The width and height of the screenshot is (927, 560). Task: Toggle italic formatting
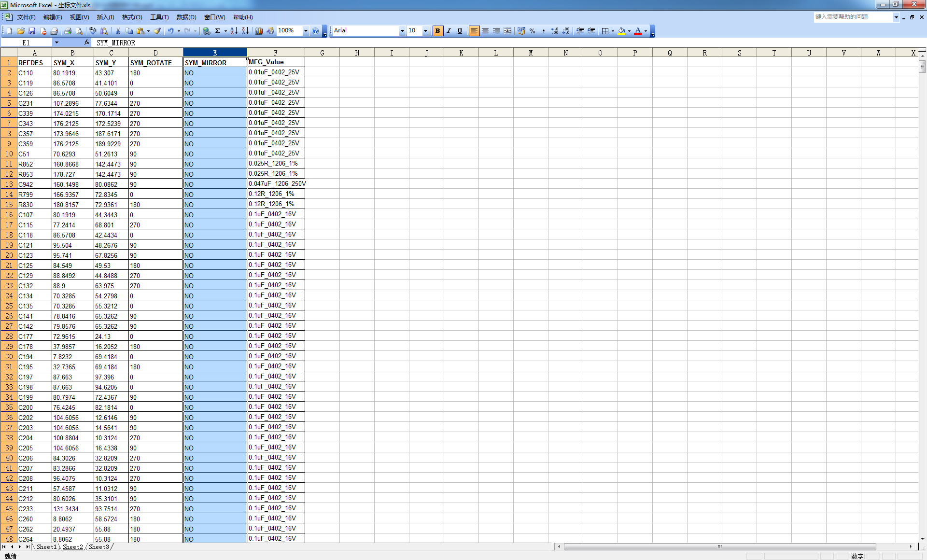[x=449, y=31]
